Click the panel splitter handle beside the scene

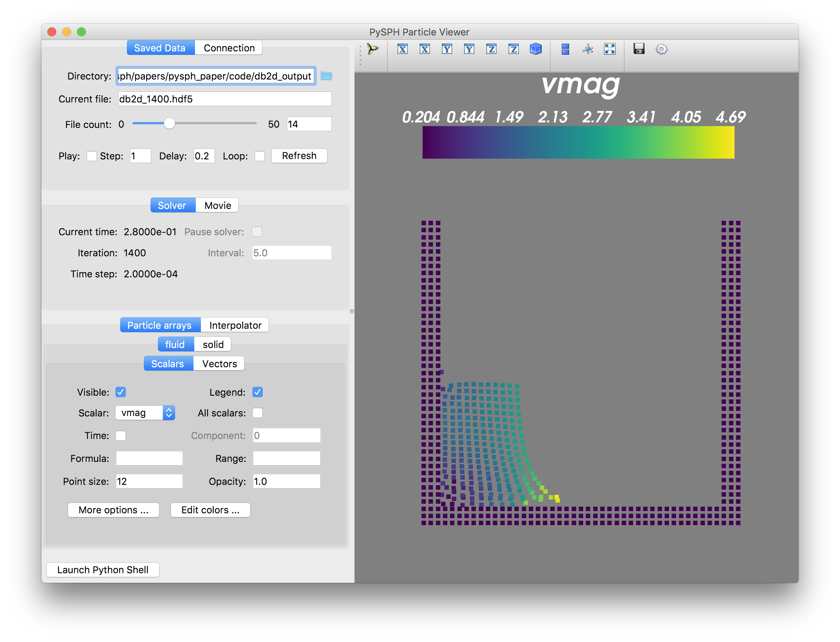[352, 311]
